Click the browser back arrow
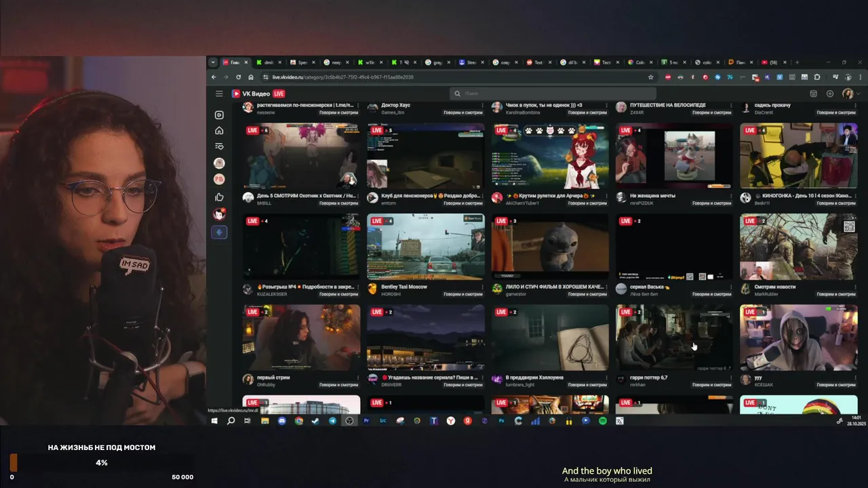Viewport: 868px width, 488px height. 214,77
